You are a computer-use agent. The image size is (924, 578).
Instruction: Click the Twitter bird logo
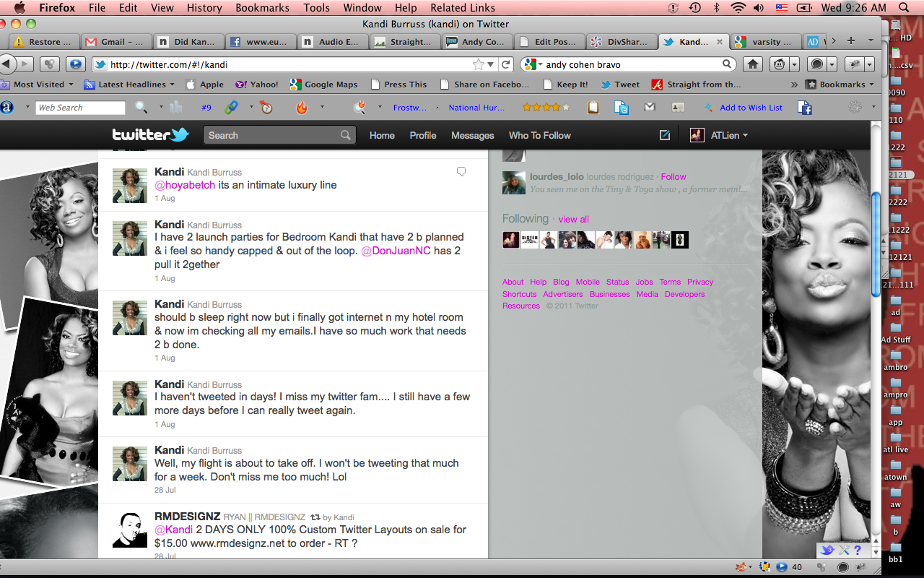[x=150, y=135]
